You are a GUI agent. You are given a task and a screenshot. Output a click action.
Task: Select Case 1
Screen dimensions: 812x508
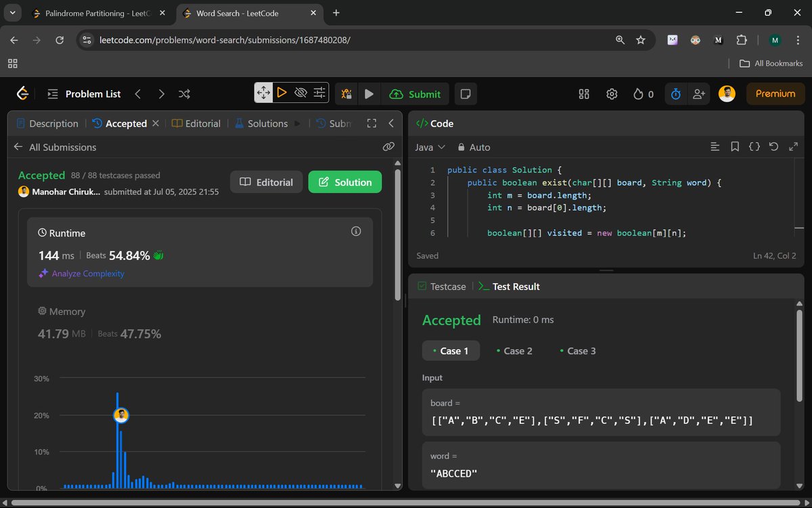[x=451, y=351]
